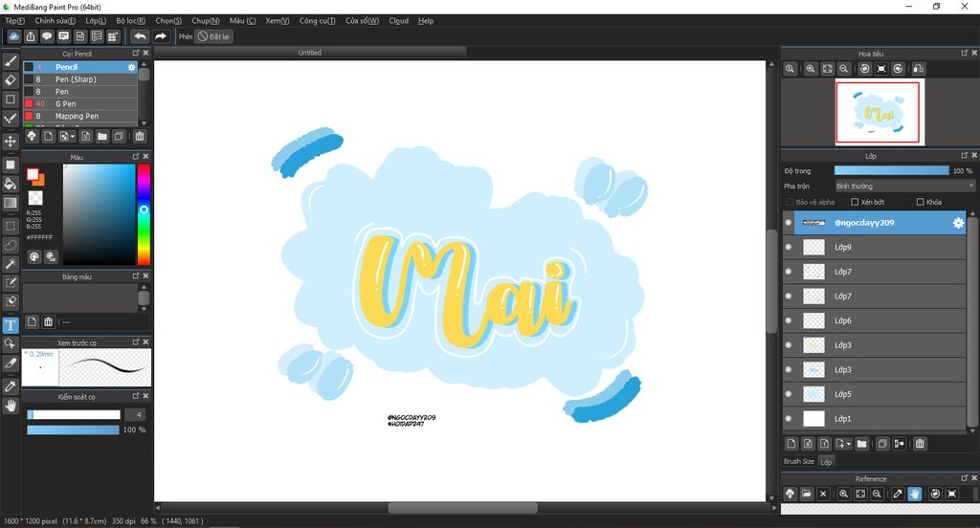Add new brush folder in brush panel

tap(102, 136)
